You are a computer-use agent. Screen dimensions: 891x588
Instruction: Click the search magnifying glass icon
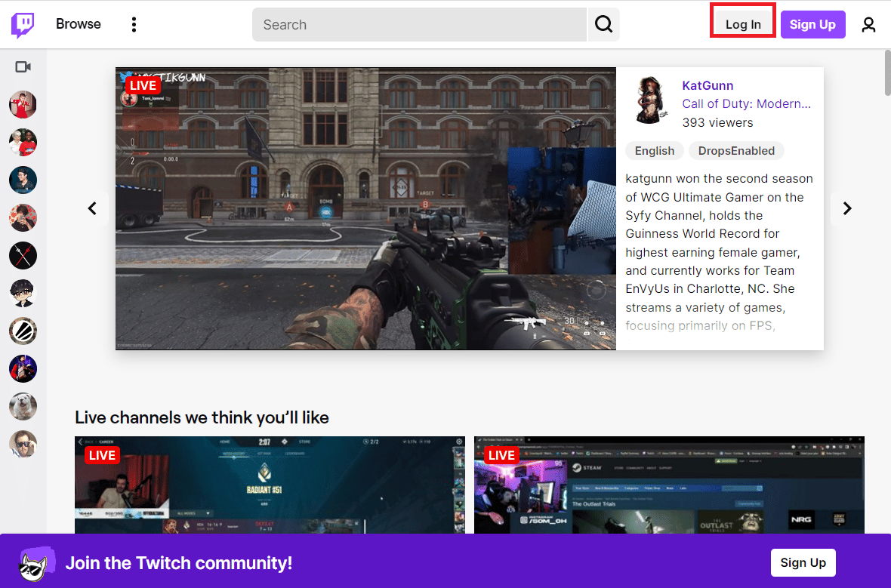(x=603, y=24)
